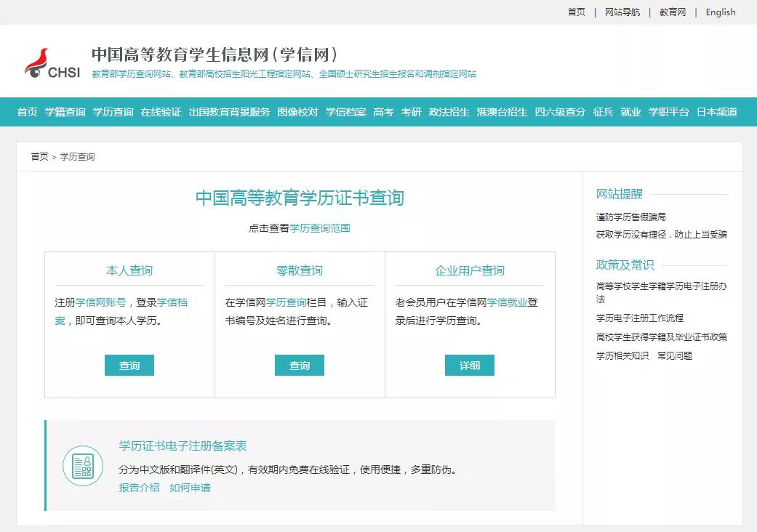Click the 网站提醒 section heading
The image size is (757, 532).
tap(620, 194)
